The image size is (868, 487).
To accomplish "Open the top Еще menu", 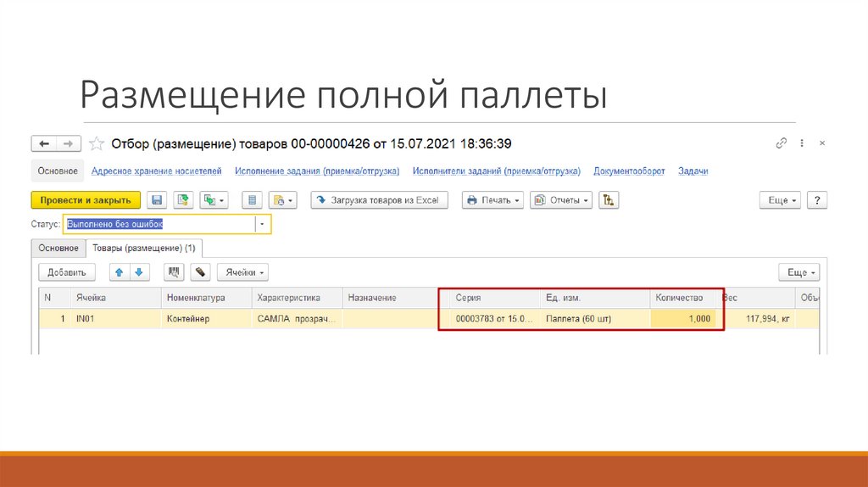I will pos(780,200).
